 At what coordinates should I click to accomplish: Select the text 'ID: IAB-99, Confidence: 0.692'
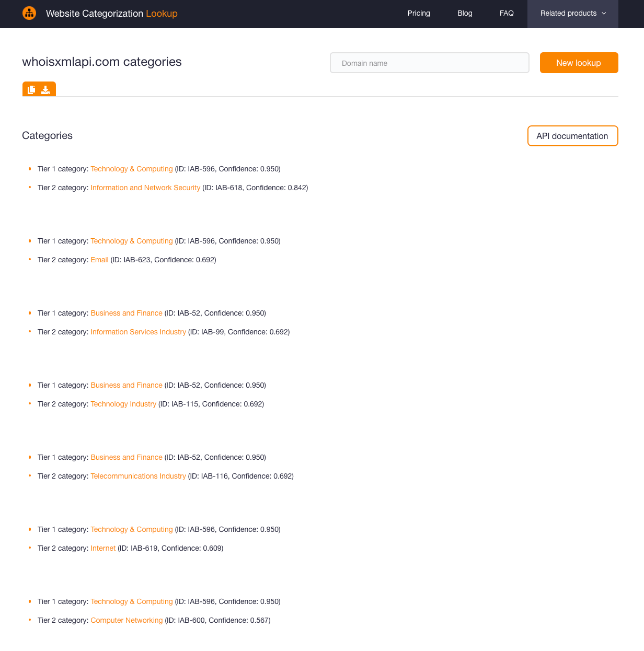pyautogui.click(x=239, y=332)
